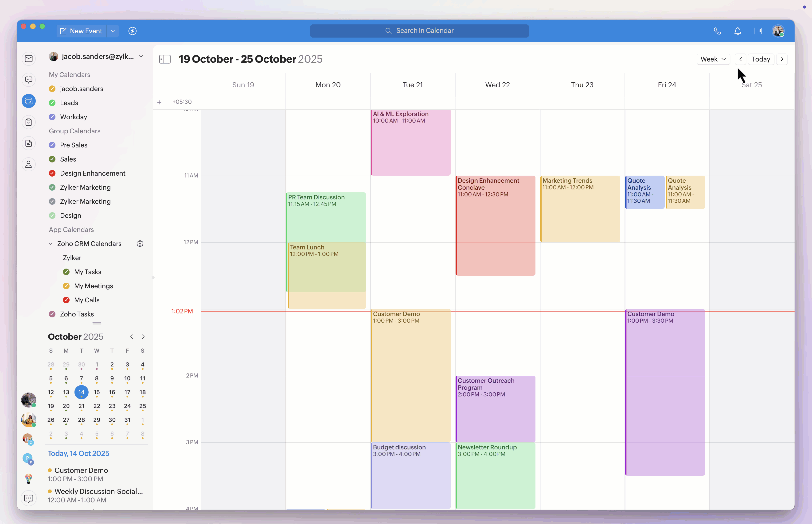Open the Contacts person icon in sidebar
The height and width of the screenshot is (524, 812).
tap(29, 164)
